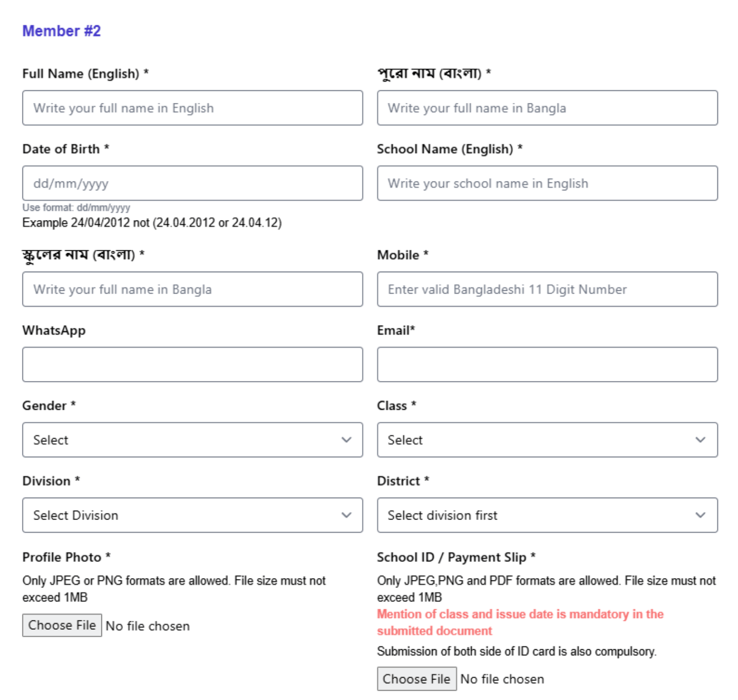Viewport: 738px width, 700px height.
Task: Select the Date of Birth dd/mm/yyyy field
Action: 193,183
